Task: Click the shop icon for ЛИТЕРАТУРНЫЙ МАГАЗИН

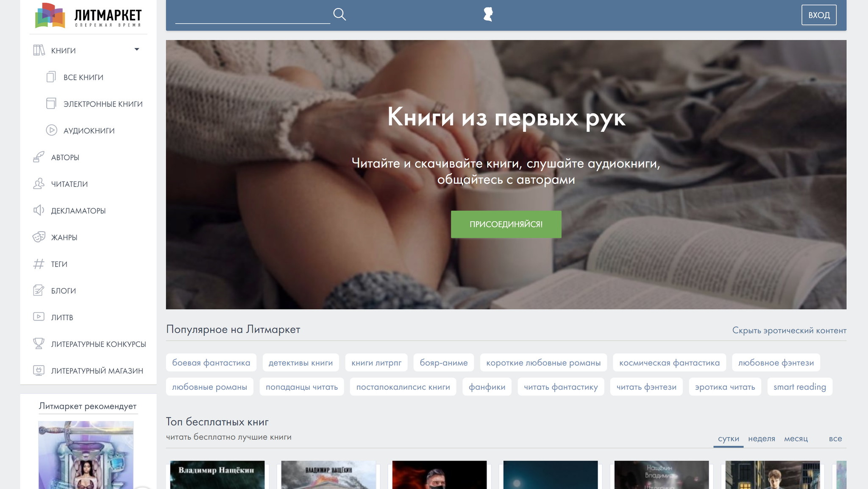Action: pos(39,370)
